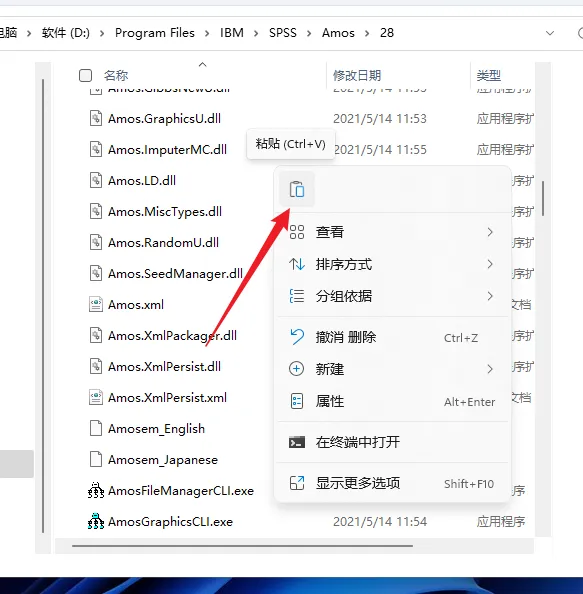
Task: Select the file name Amos.XmlPersist.dll
Action: (x=164, y=366)
